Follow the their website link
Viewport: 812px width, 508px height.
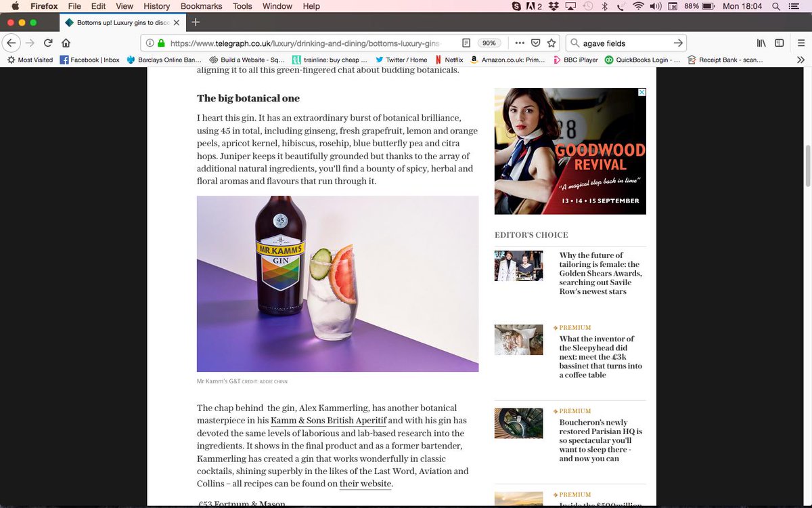pos(365,484)
